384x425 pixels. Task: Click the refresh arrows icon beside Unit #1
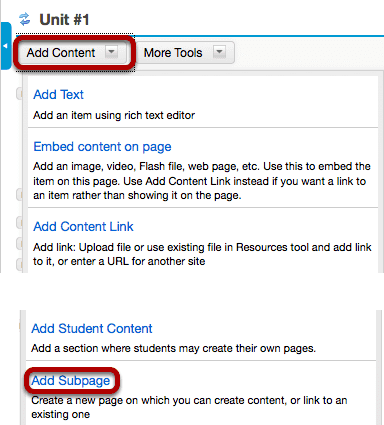(x=24, y=19)
